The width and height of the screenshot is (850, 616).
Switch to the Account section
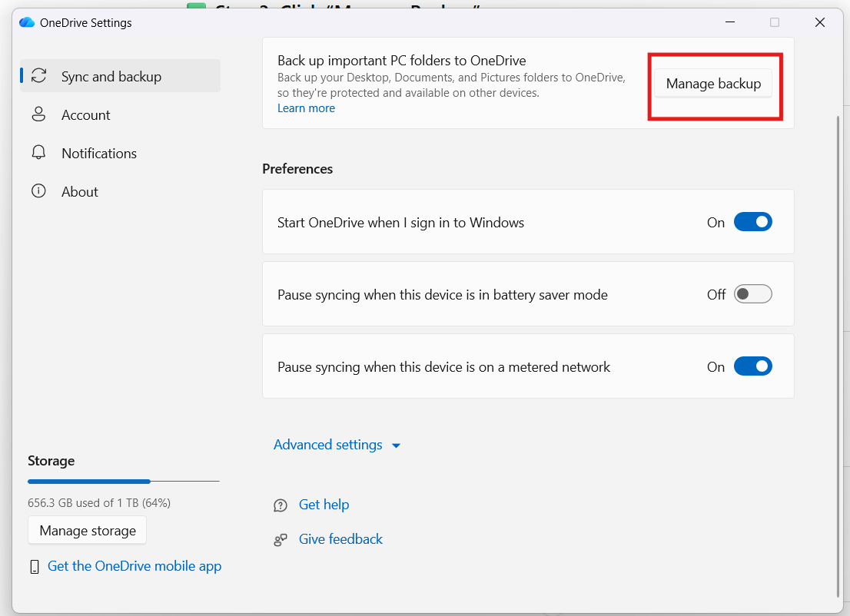click(85, 114)
